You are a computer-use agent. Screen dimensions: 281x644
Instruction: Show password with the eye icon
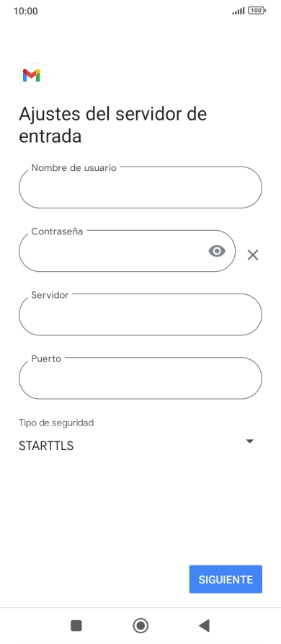click(217, 251)
